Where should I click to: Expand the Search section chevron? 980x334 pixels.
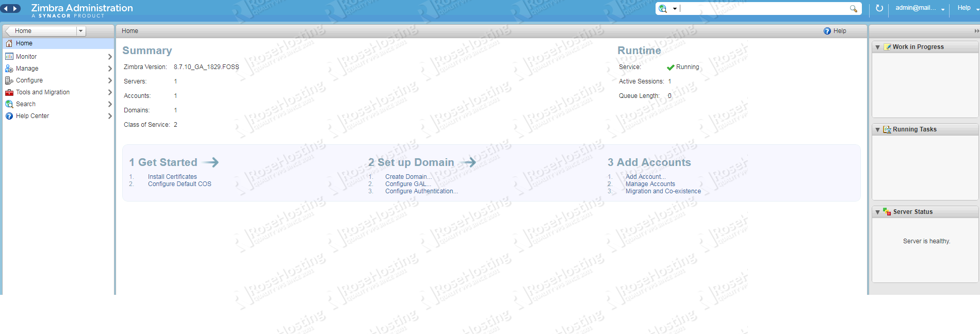point(110,104)
